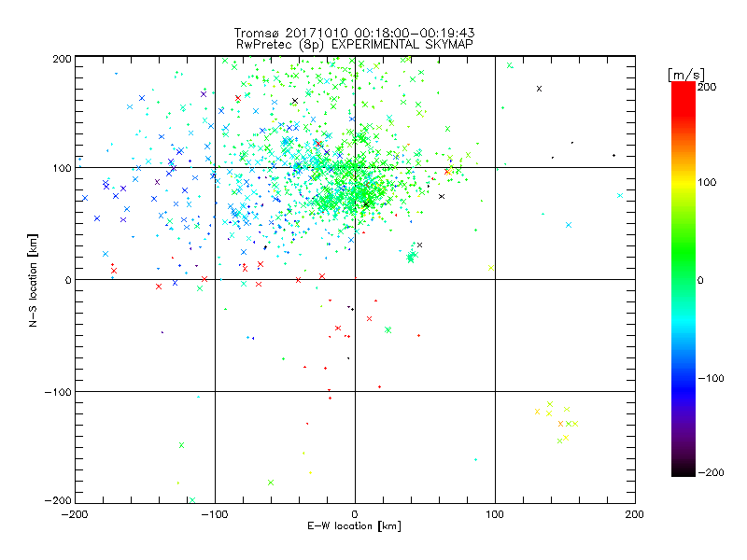Click the x-axis tick label '-100'

click(x=215, y=514)
